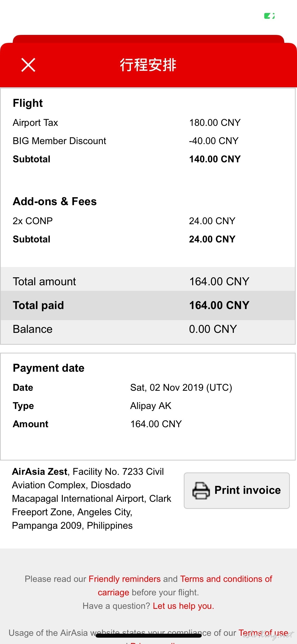Click the printer icon on Print invoice
This screenshot has width=297, height=644.
201,490
